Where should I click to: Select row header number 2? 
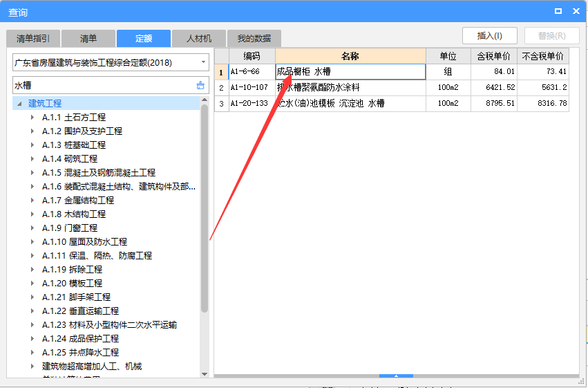coord(222,87)
